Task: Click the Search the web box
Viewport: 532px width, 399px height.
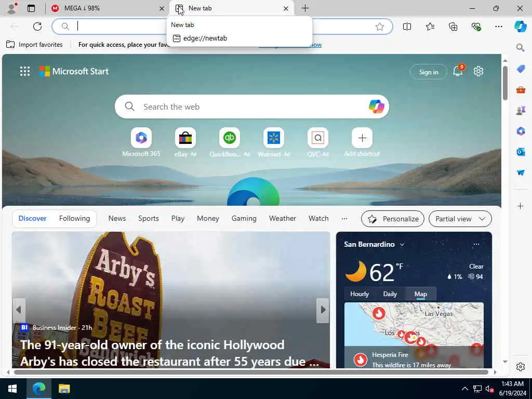Action: (x=252, y=107)
